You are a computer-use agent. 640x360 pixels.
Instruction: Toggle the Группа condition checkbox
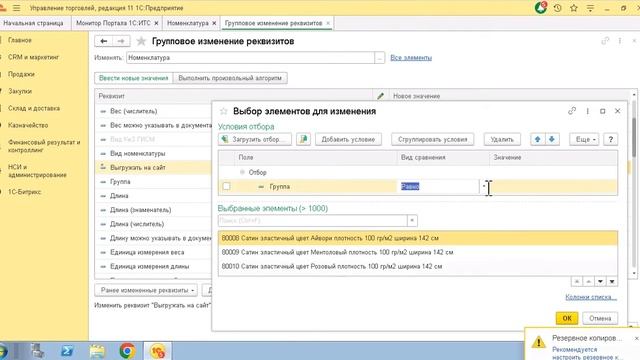pos(227,187)
